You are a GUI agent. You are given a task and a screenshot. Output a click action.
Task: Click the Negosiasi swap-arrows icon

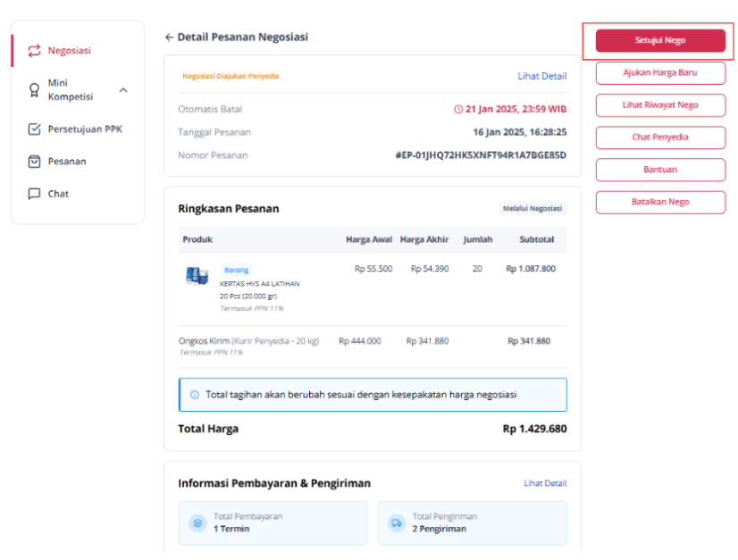point(34,51)
